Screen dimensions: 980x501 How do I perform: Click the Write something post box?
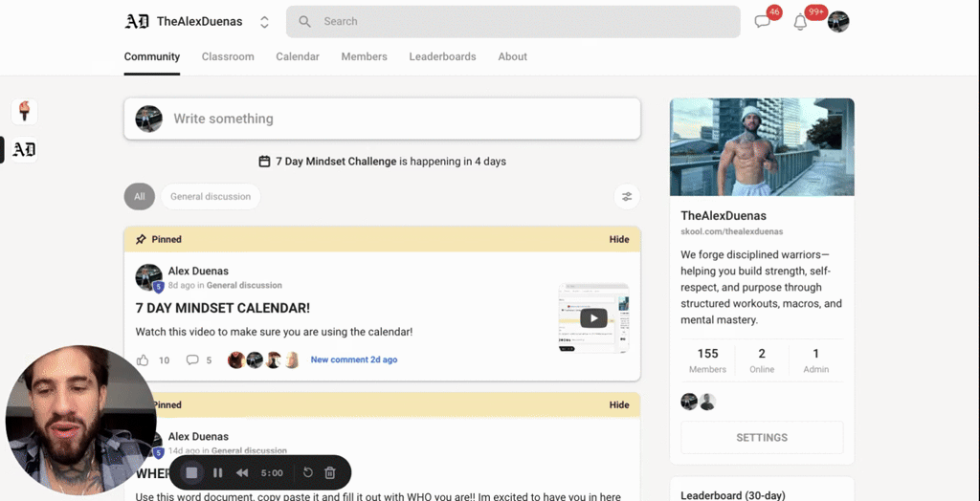(x=382, y=119)
